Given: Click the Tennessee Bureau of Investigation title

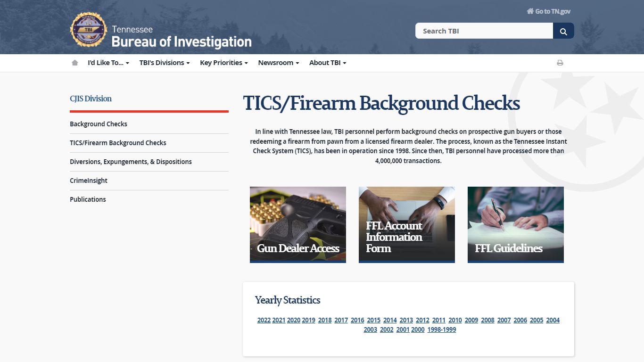Looking at the screenshot, I should [x=182, y=37].
